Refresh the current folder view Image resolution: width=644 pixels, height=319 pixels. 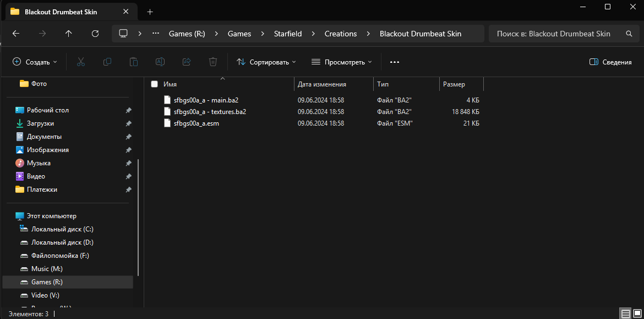click(x=95, y=34)
